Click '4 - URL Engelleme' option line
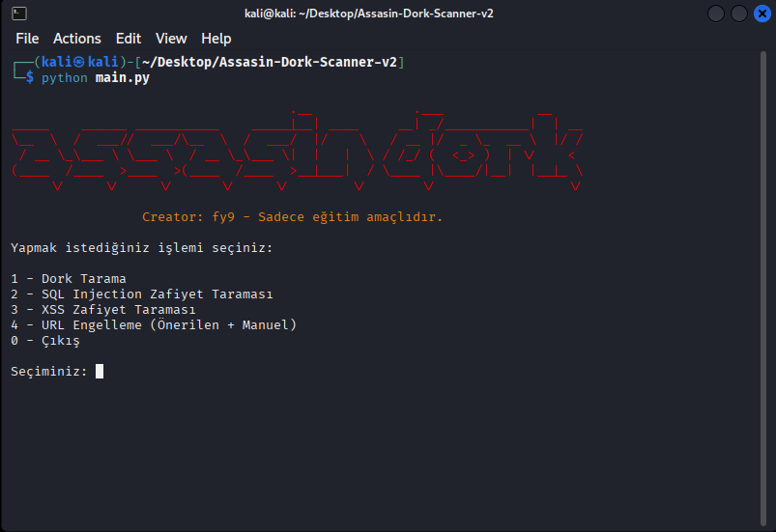Screen dimensions: 776x532 (x=154, y=324)
